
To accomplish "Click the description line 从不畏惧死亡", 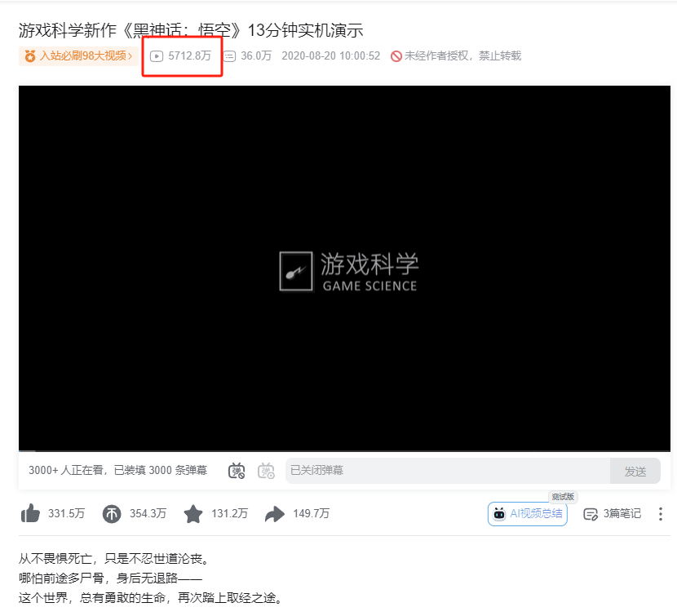I will 114,559.
